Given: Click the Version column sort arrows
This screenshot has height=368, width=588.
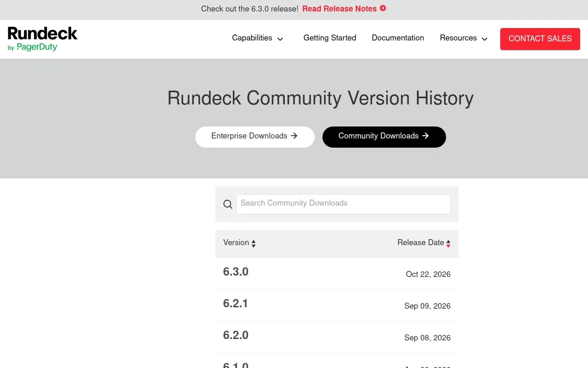Looking at the screenshot, I should tap(254, 244).
